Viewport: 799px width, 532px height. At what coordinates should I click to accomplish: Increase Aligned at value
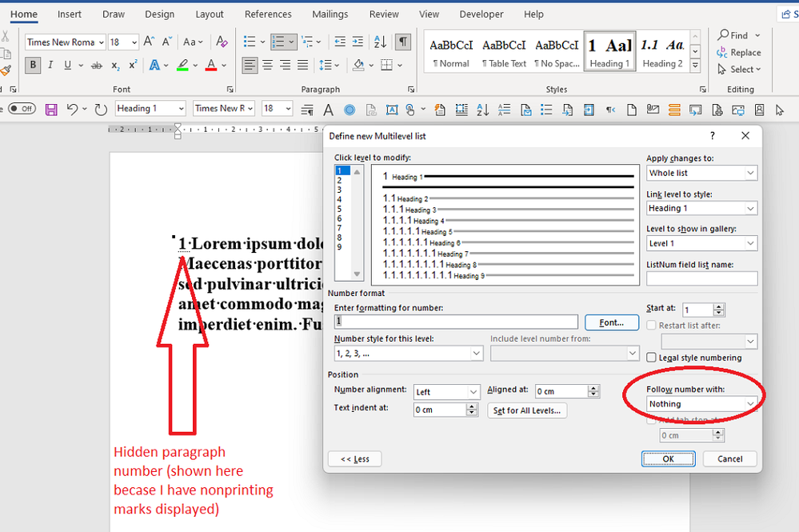pyautogui.click(x=593, y=388)
